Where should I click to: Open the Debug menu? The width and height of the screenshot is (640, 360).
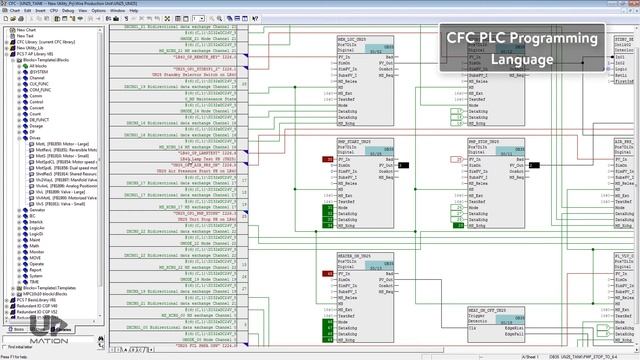68,11
